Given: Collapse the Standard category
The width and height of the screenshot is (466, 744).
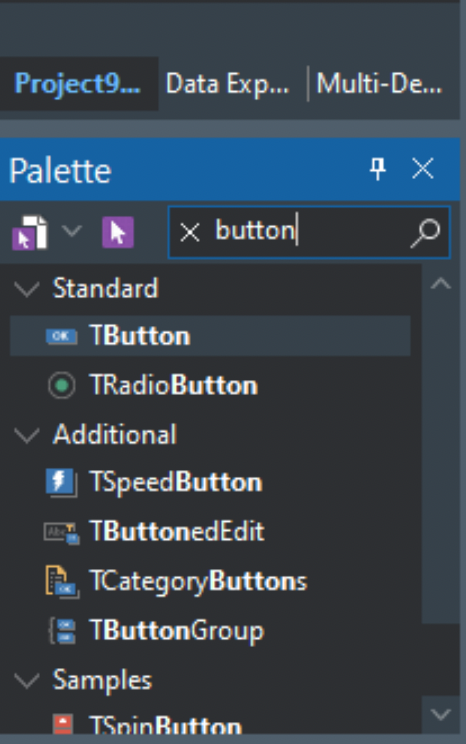Looking at the screenshot, I should point(27,288).
